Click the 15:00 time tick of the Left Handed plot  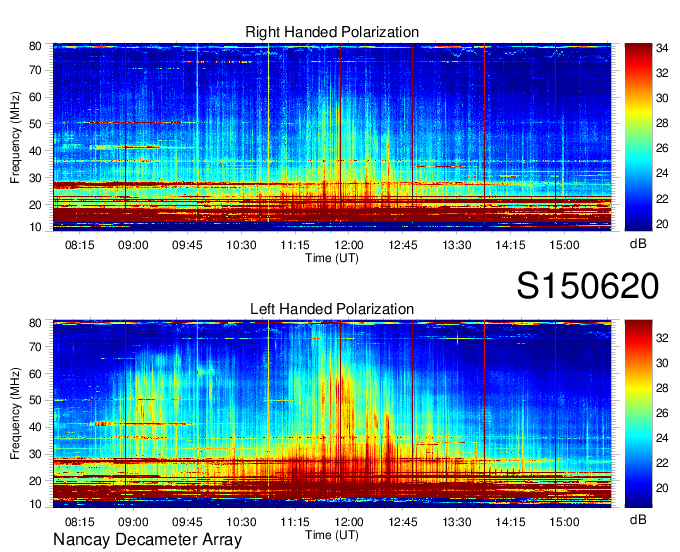[564, 522]
